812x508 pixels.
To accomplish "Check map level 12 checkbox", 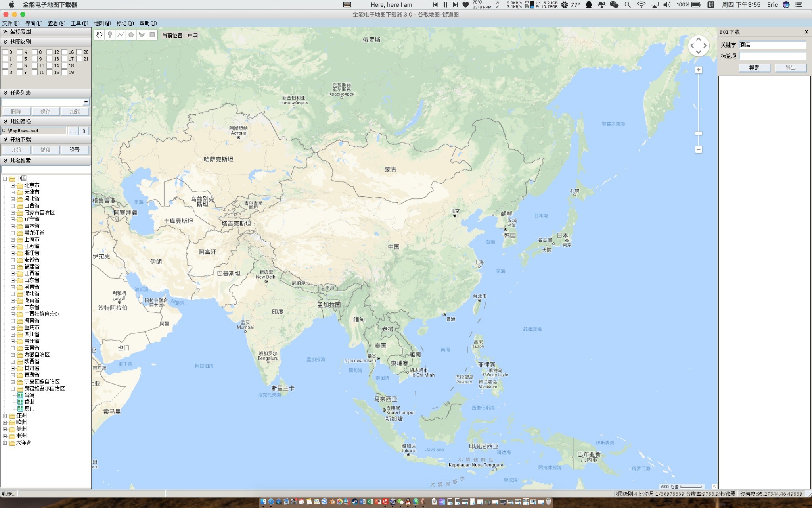I will click(x=50, y=52).
